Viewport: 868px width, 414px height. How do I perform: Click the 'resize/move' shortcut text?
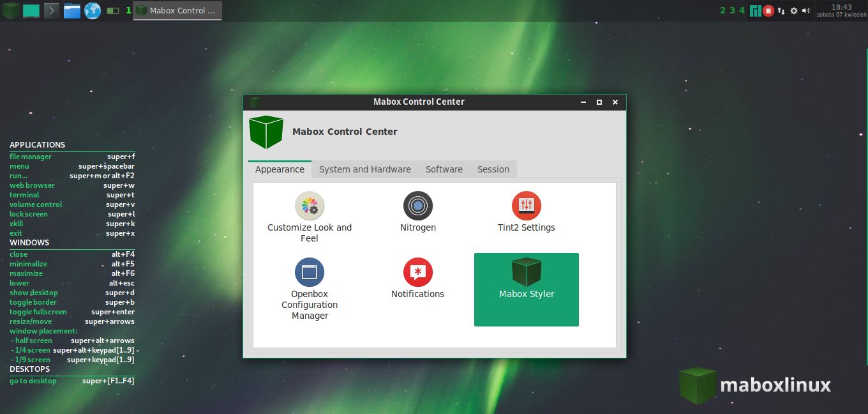tap(31, 321)
